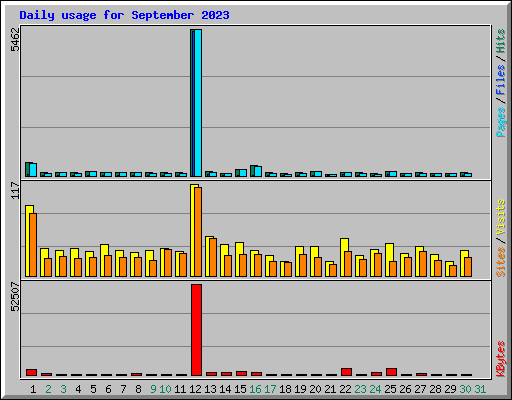This screenshot has height=400, width=512.
Task: Click the 52507 axis value
Action: [15, 296]
